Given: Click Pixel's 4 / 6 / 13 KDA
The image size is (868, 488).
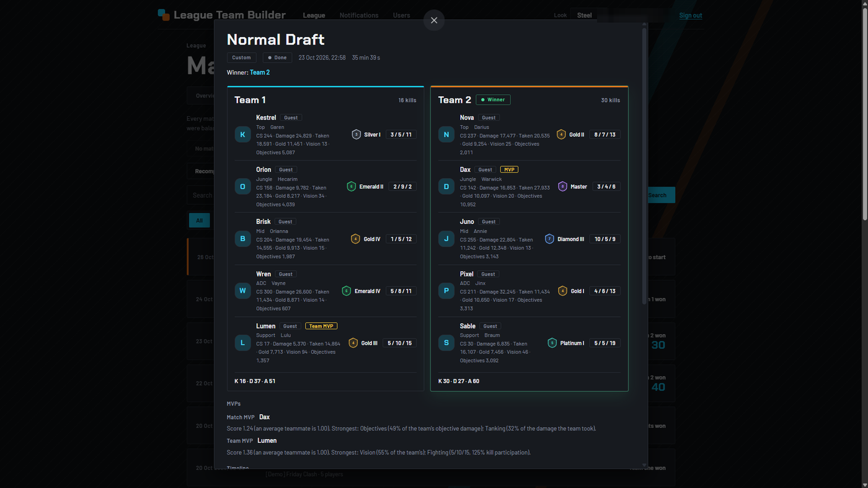Looking at the screenshot, I should (x=605, y=291).
